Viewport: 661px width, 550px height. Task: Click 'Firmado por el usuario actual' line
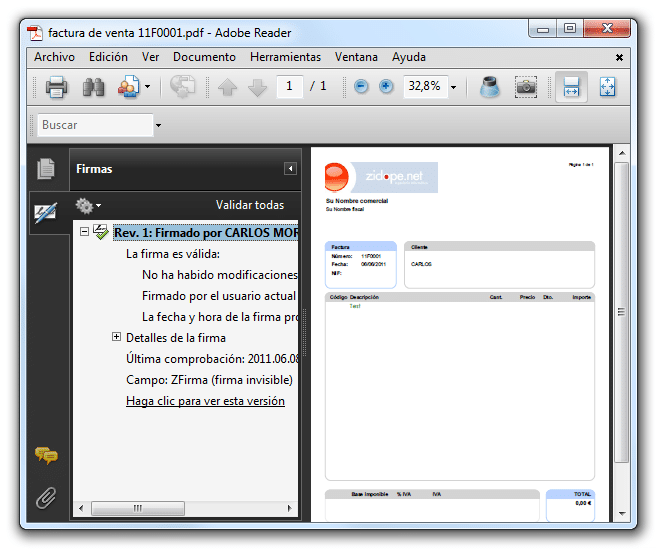[219, 296]
